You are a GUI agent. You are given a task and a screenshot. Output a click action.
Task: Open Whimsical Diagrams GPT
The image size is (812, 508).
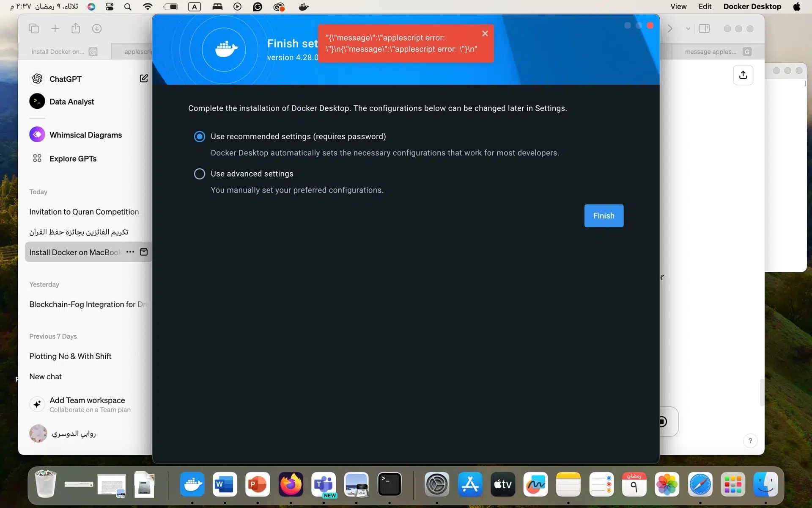click(85, 135)
